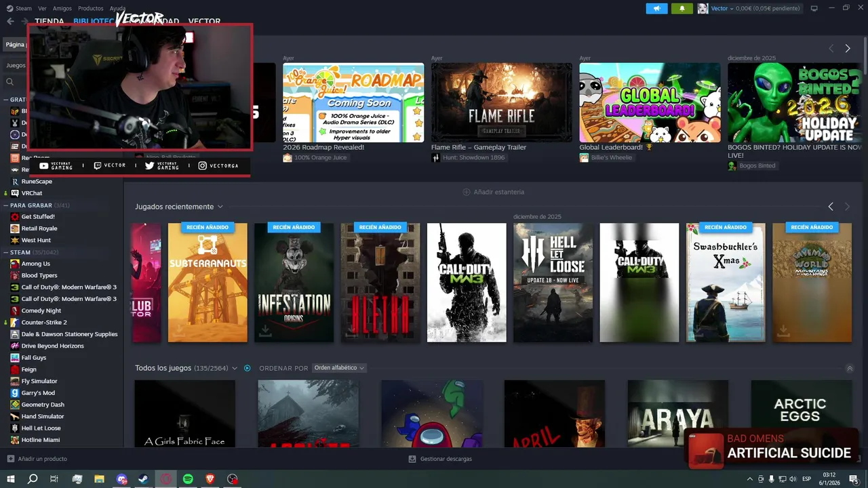Click the Gestionar descargas download icon

coord(412,459)
